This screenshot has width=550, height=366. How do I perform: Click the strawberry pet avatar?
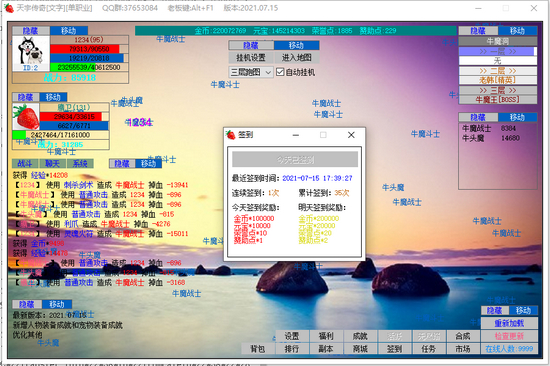tap(26, 117)
